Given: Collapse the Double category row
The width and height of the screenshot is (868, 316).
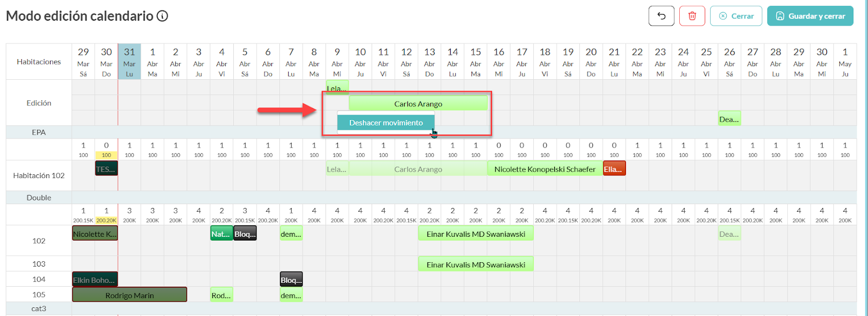Looking at the screenshot, I should (x=39, y=198).
